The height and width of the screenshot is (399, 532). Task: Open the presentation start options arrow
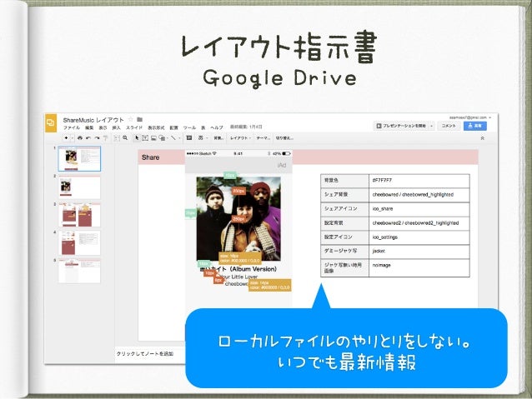[431, 126]
